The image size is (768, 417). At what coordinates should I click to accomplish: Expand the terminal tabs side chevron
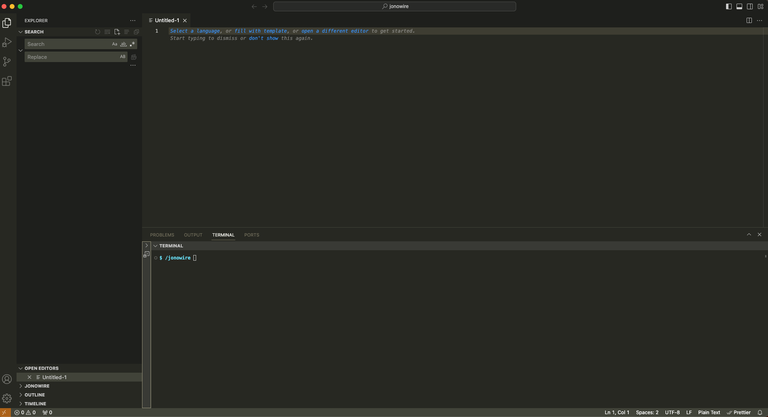click(146, 245)
